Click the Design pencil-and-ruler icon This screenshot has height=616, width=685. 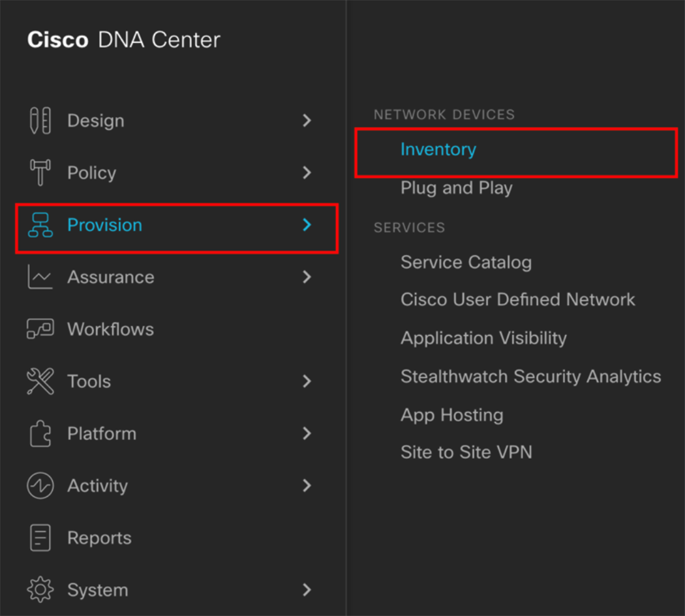(x=40, y=121)
